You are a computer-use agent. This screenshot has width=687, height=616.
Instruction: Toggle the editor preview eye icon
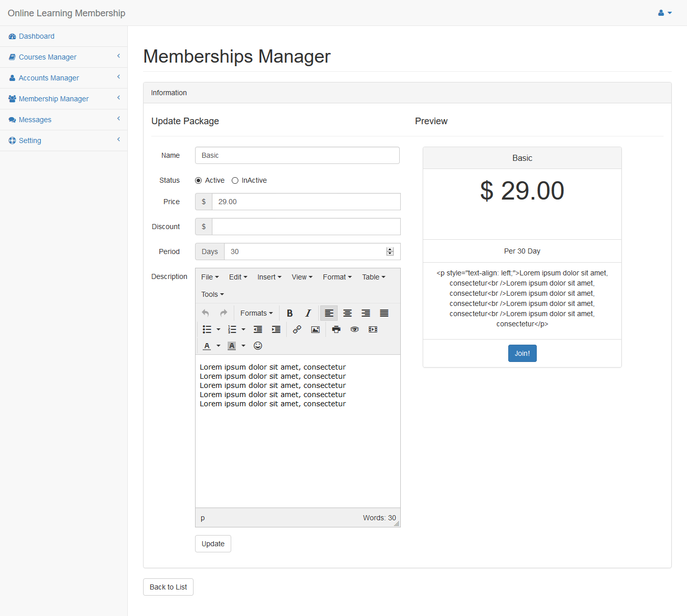tap(354, 329)
